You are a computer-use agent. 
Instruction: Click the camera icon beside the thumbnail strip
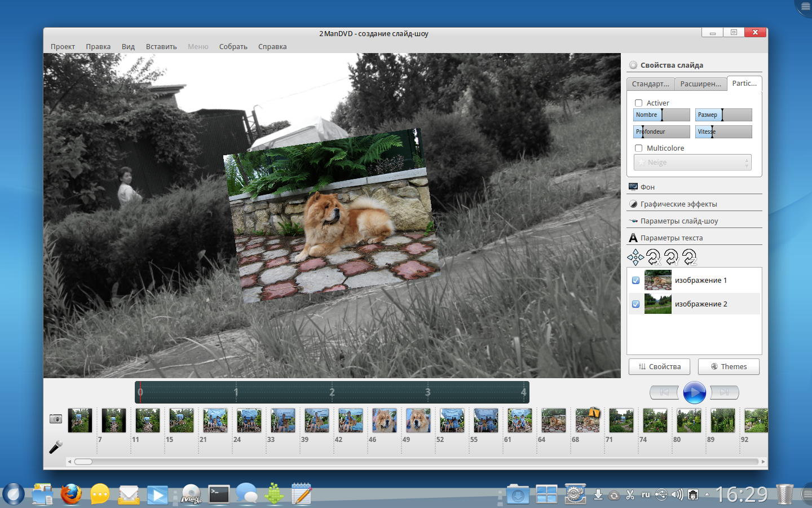click(x=55, y=419)
